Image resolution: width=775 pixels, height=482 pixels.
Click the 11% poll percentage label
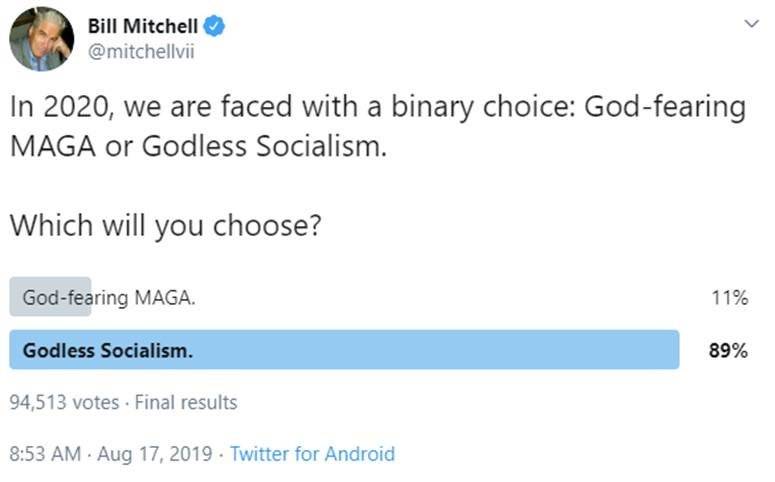coord(730,298)
